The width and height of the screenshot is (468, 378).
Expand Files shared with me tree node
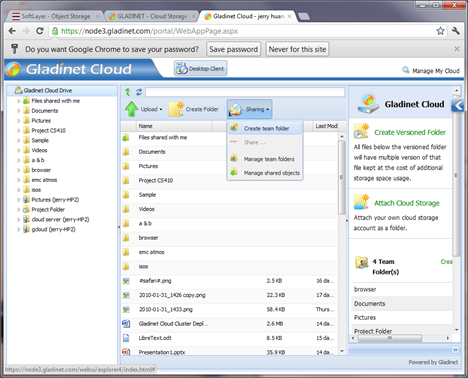tap(19, 101)
